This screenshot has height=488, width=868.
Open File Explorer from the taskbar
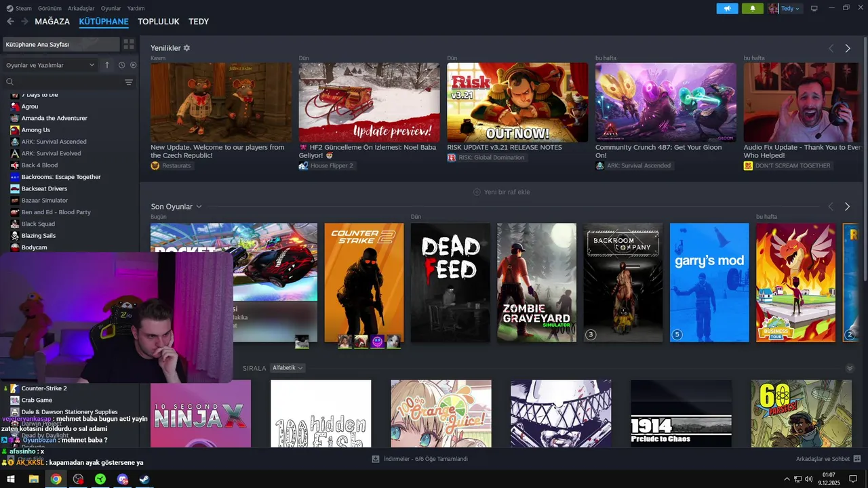pos(33,479)
